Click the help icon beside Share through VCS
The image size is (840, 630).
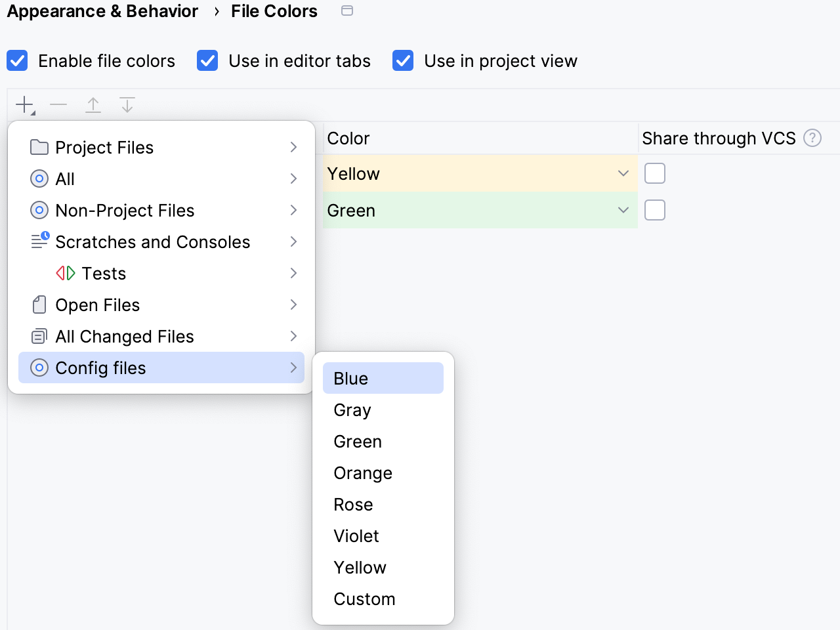click(x=812, y=138)
